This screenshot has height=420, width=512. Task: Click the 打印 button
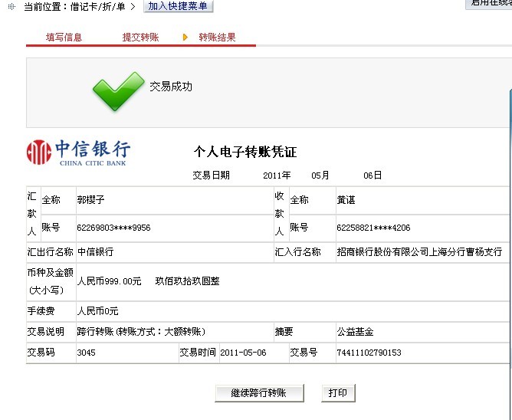(338, 393)
